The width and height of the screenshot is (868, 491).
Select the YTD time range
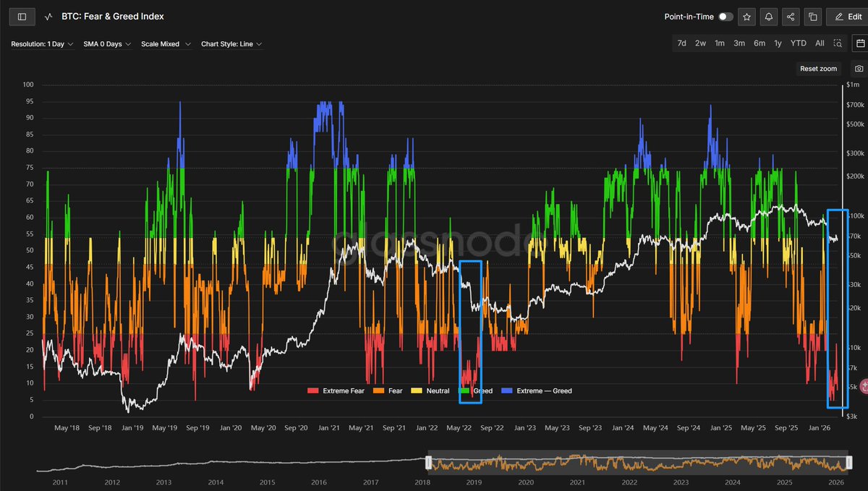pos(798,43)
